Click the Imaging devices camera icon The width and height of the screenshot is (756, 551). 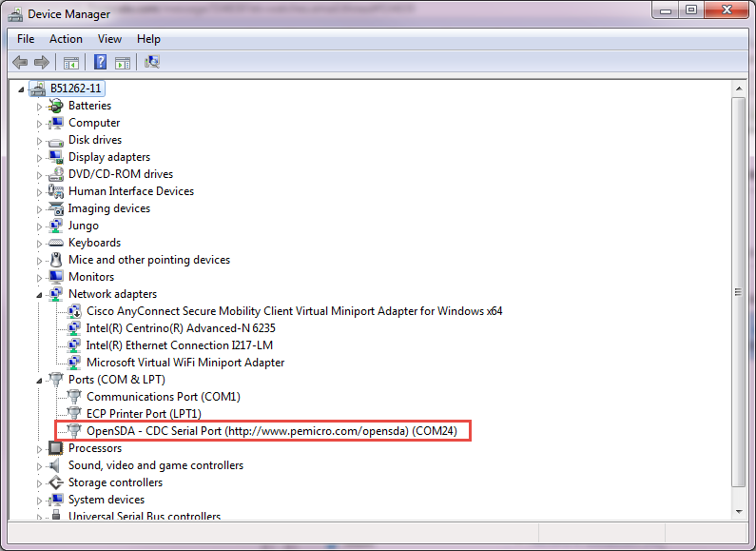56,208
